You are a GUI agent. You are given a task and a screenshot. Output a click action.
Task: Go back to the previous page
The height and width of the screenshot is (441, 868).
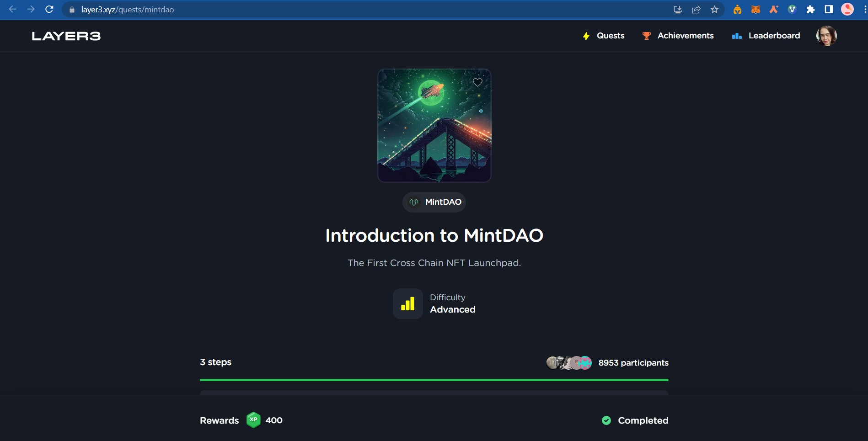coord(13,9)
